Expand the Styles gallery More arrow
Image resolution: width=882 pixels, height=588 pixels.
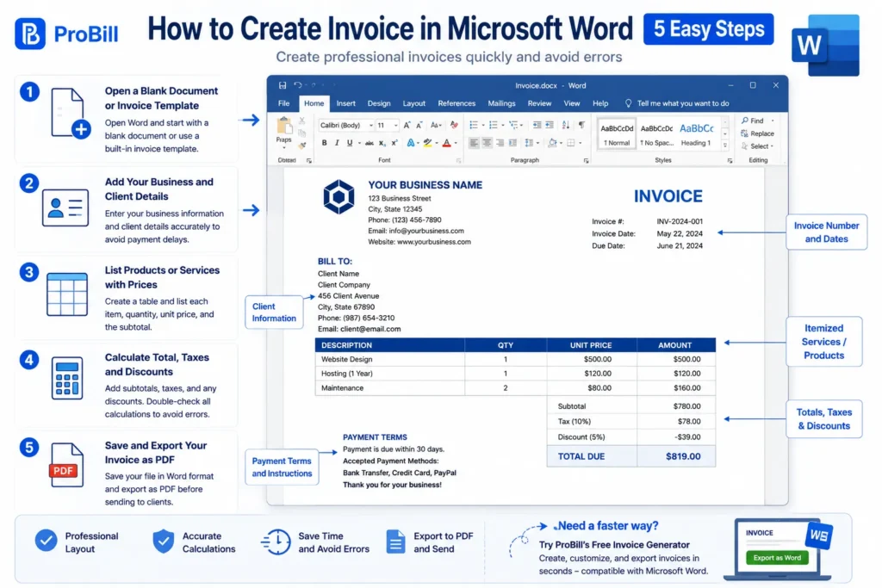(725, 145)
